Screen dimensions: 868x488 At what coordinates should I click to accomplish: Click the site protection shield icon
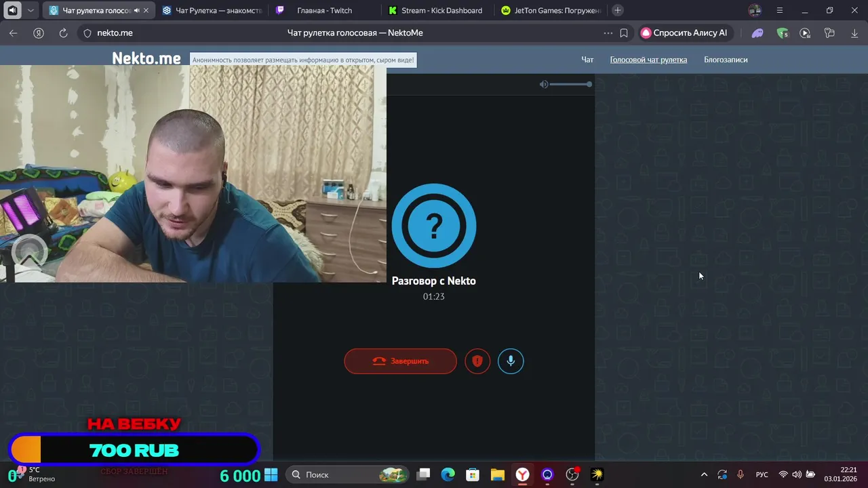87,33
